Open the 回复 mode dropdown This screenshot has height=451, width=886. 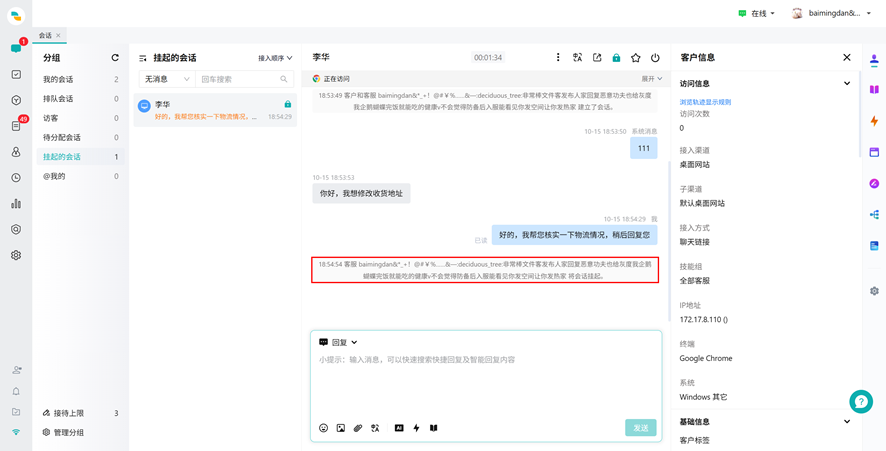tap(338, 342)
